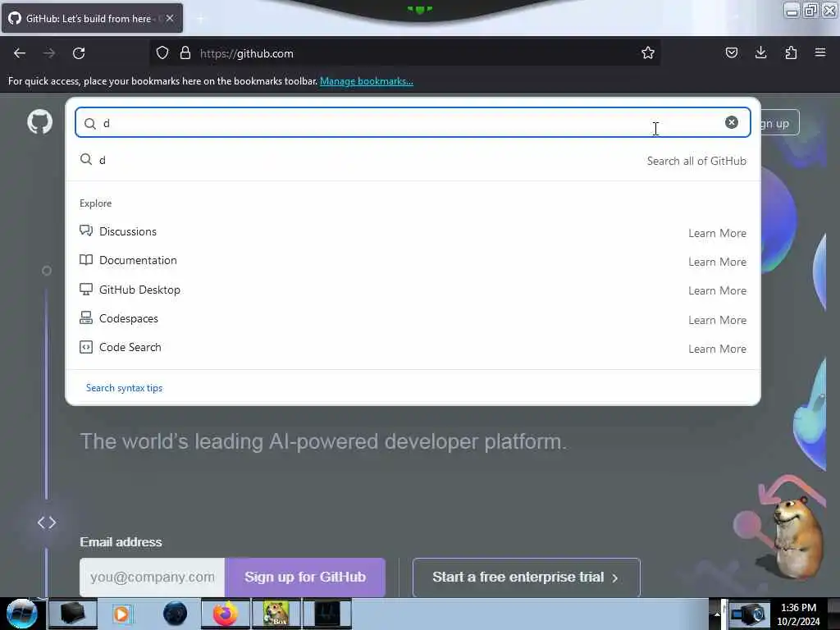Click Sign up for GitHub button
The image size is (840, 630).
point(305,577)
